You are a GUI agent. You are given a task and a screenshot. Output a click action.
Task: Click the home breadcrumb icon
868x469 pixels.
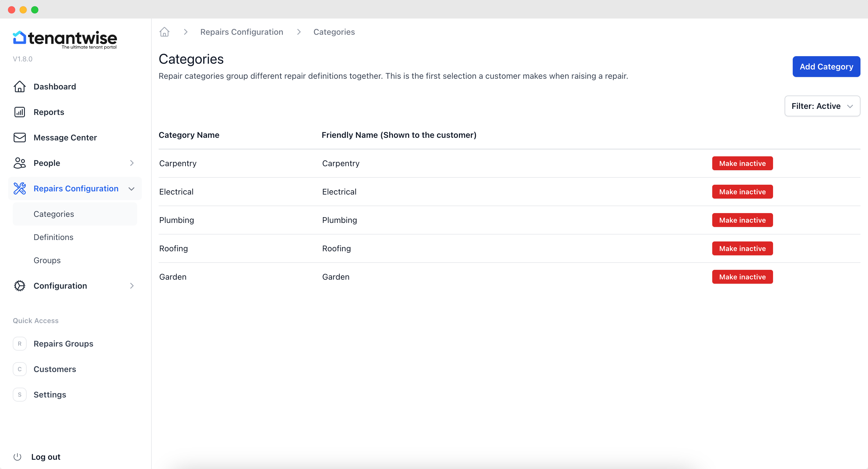click(164, 32)
